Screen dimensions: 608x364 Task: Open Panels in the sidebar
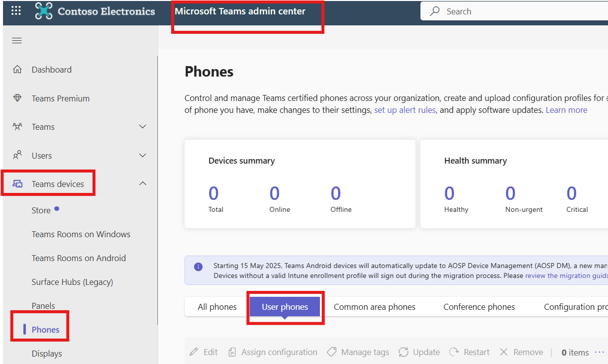click(43, 306)
